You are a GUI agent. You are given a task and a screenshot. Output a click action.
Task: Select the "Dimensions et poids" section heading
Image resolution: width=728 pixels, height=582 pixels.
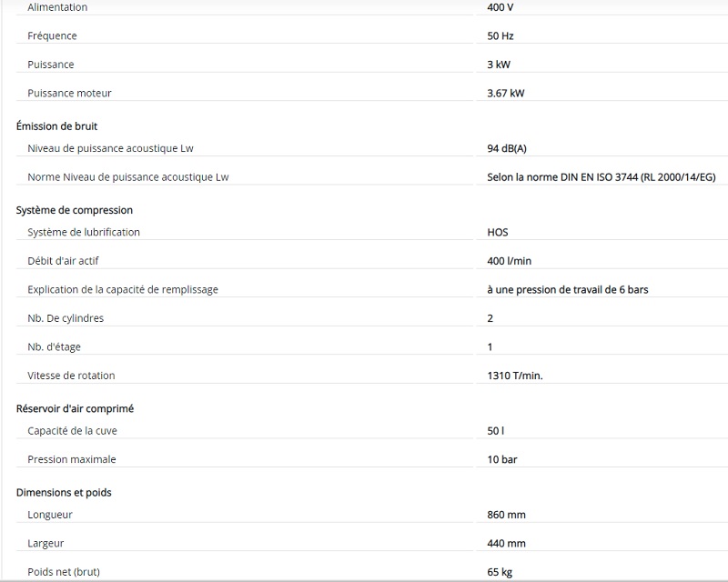pos(64,493)
